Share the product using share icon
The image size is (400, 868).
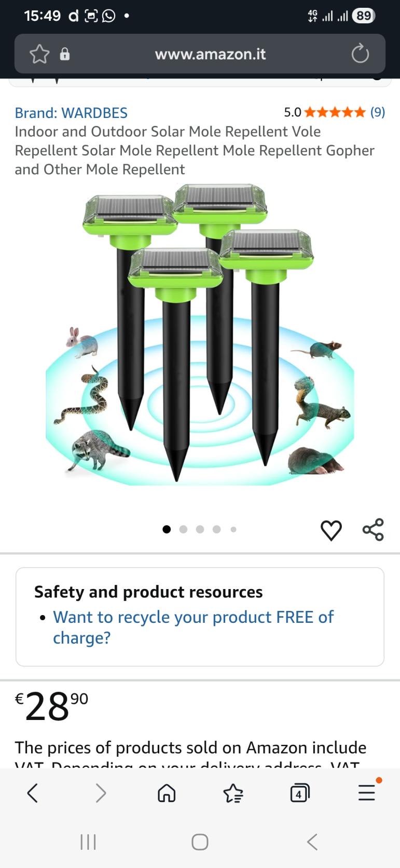point(373,530)
